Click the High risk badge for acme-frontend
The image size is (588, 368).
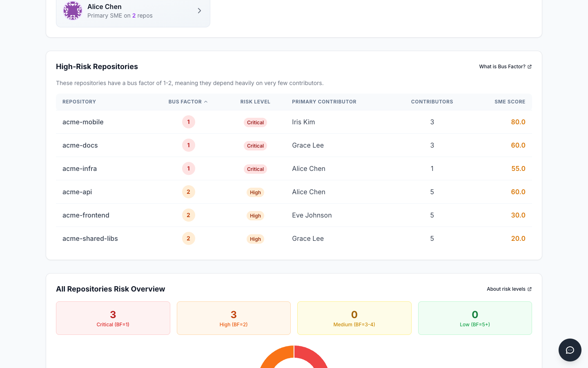[255, 215]
